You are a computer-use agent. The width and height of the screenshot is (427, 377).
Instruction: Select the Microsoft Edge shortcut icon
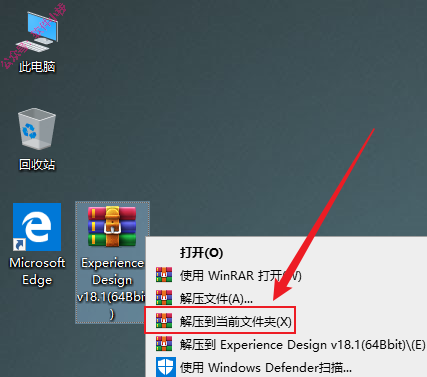pyautogui.click(x=37, y=227)
